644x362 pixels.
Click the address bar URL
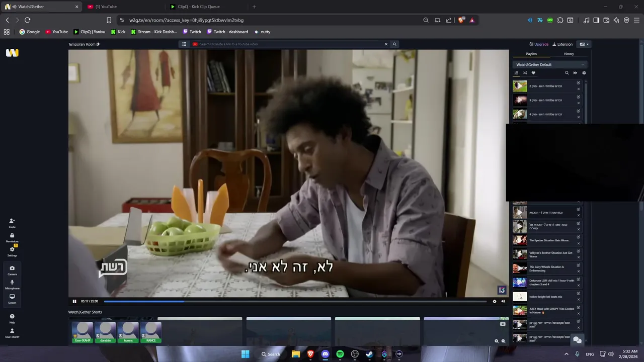pyautogui.click(x=186, y=20)
